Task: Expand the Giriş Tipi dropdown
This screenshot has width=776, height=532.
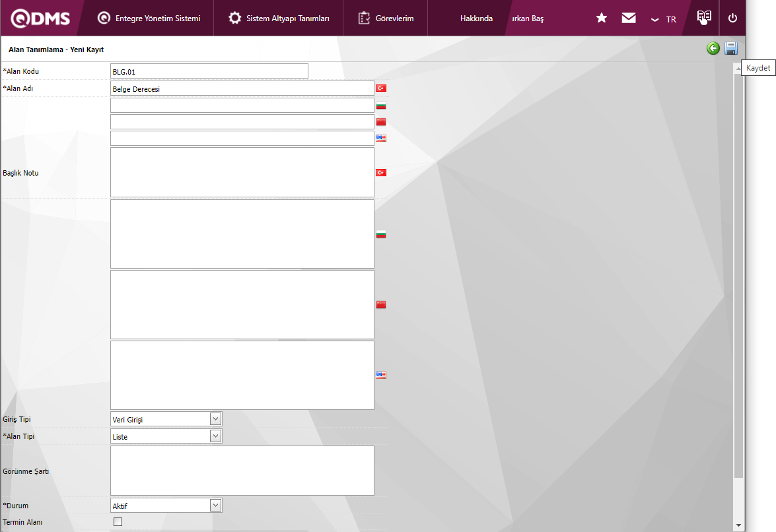Action: [x=215, y=419]
